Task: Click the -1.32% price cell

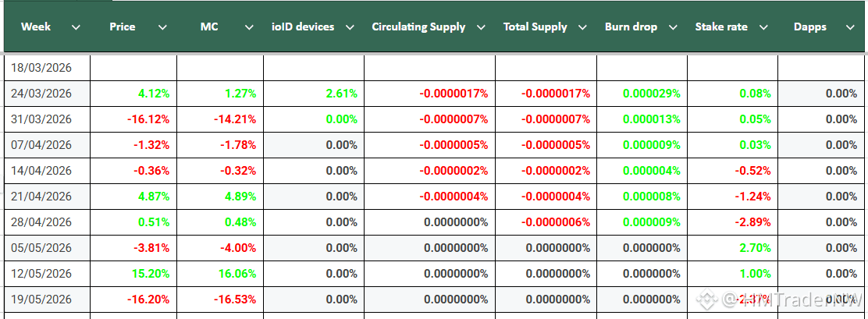Action: [133, 145]
